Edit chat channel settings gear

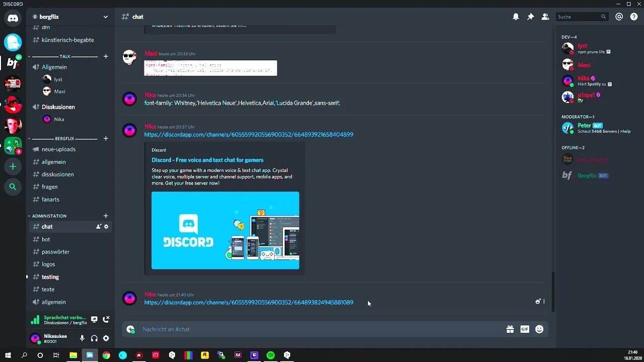pos(106,227)
